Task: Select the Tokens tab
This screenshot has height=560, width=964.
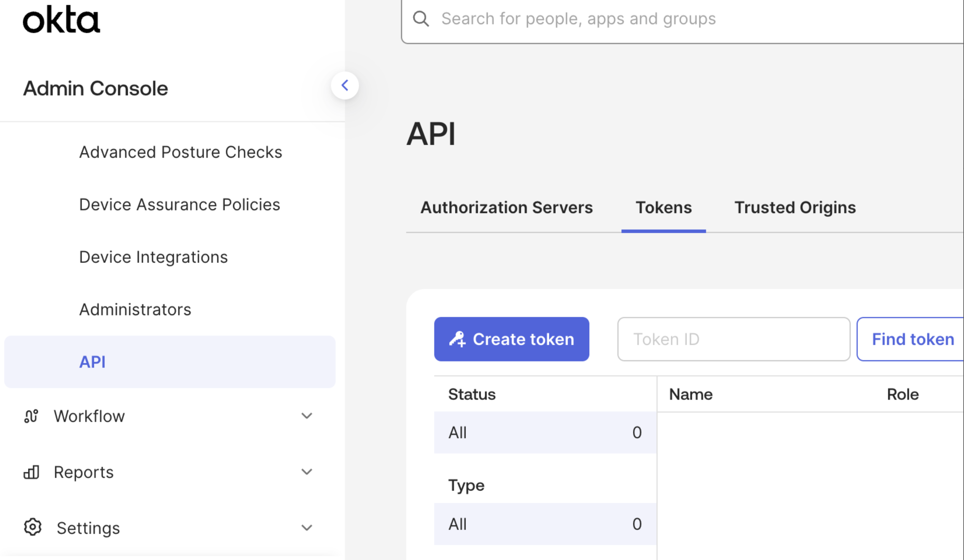Action: (664, 208)
